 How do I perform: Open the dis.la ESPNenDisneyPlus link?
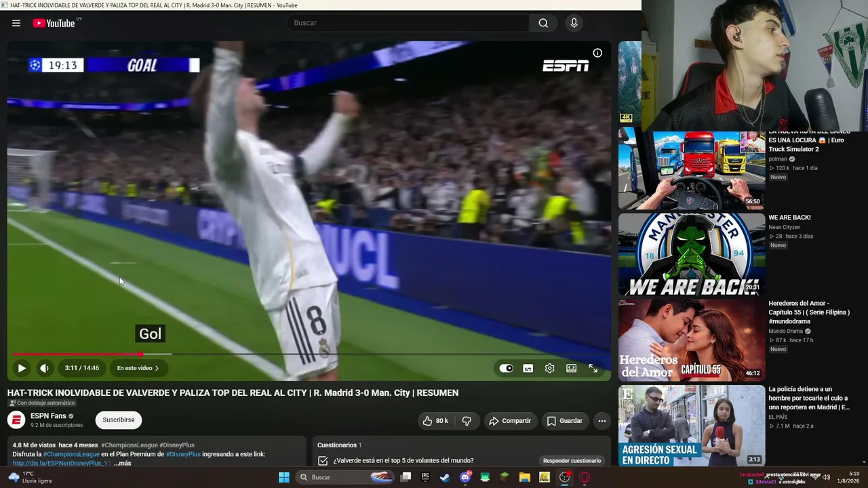pyautogui.click(x=61, y=463)
